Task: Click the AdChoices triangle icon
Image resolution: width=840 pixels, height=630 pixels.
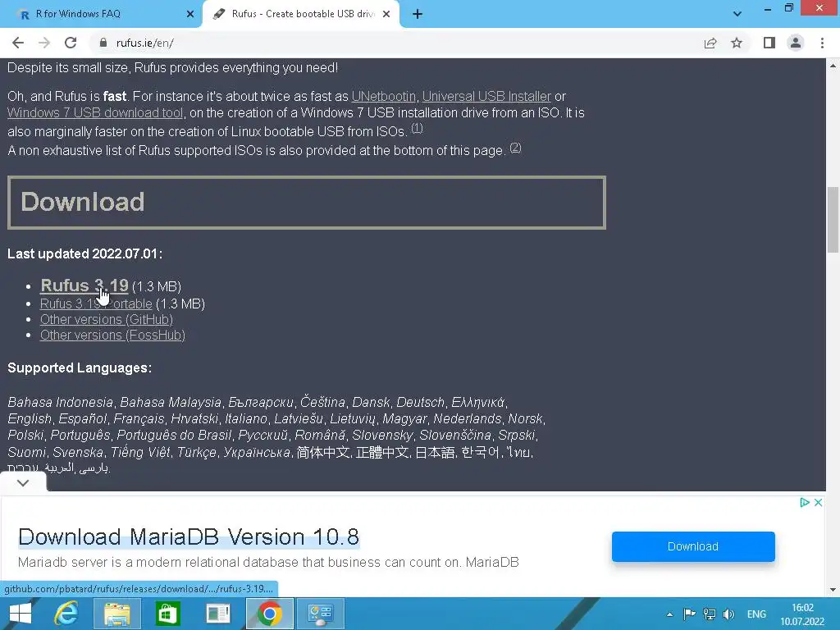Action: 804,503
